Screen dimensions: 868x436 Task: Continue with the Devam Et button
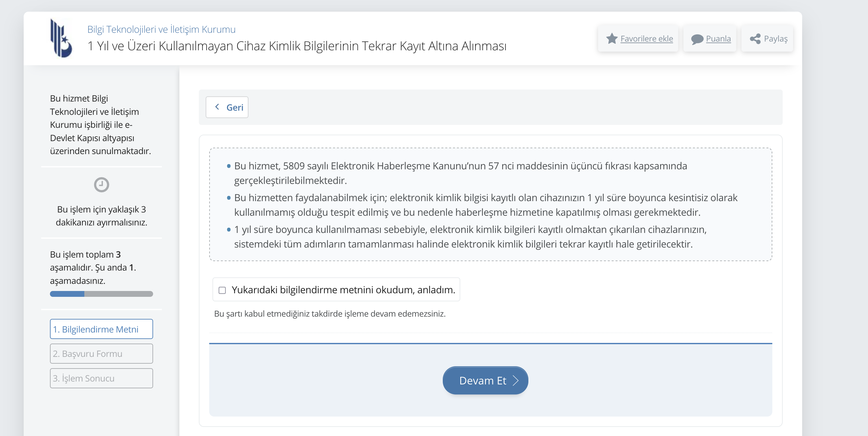485,381
